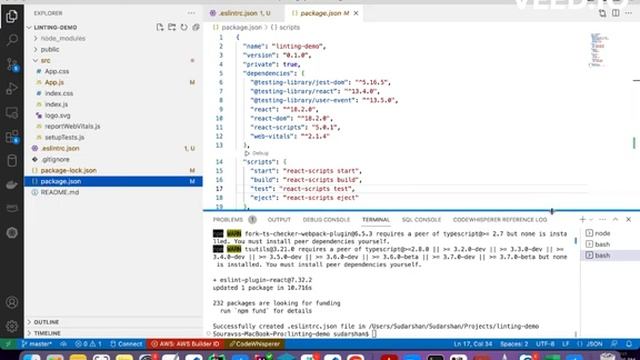Image resolution: width=640 pixels, height=360 pixels.
Task: Open Source Control view in activity bar
Action: click(x=12, y=64)
